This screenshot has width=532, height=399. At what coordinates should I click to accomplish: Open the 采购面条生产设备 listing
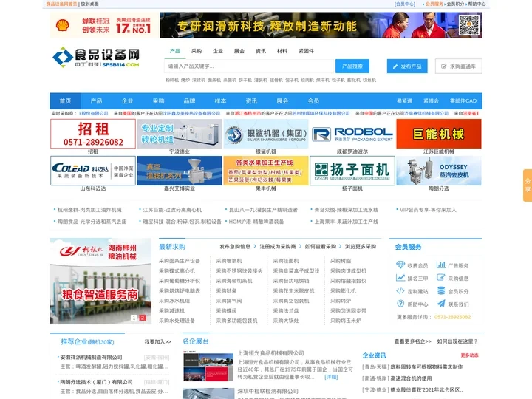click(180, 261)
